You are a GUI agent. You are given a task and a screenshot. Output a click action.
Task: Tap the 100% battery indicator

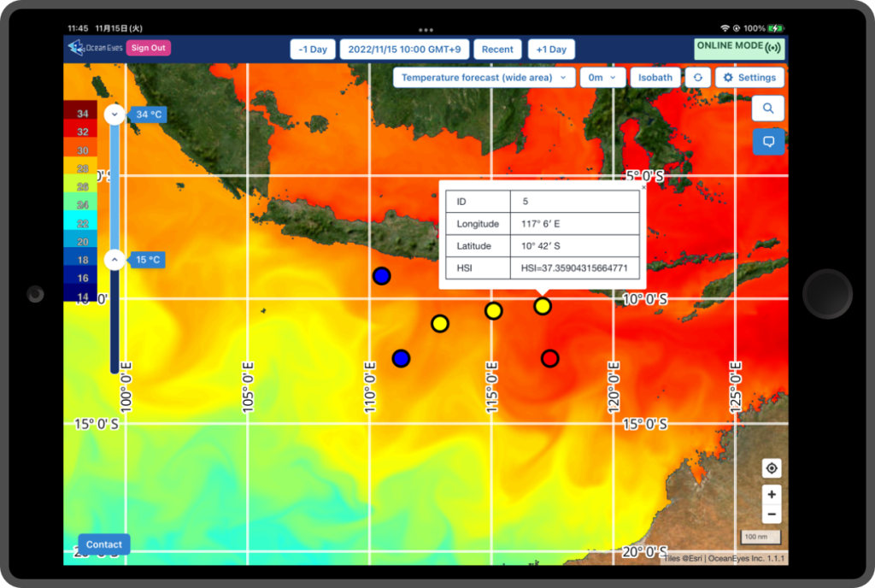(x=764, y=28)
